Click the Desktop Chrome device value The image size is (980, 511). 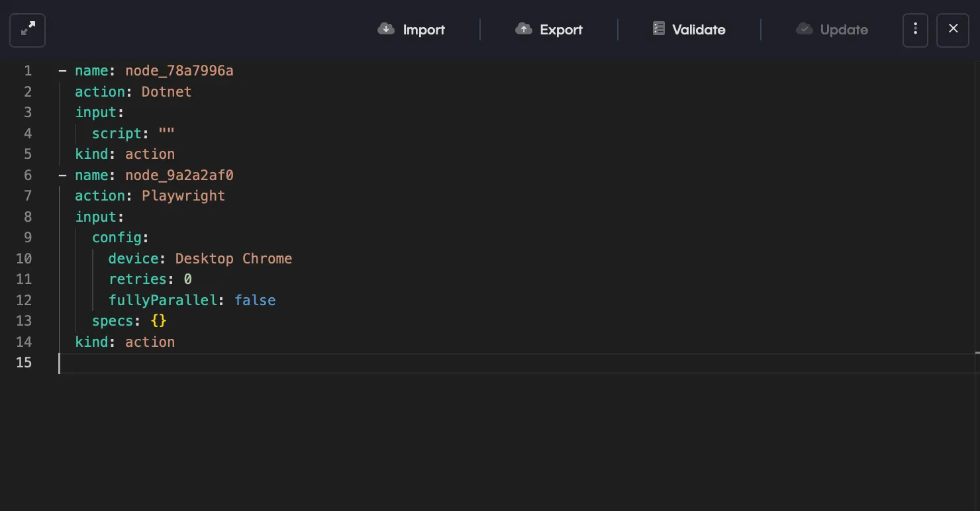coord(234,259)
